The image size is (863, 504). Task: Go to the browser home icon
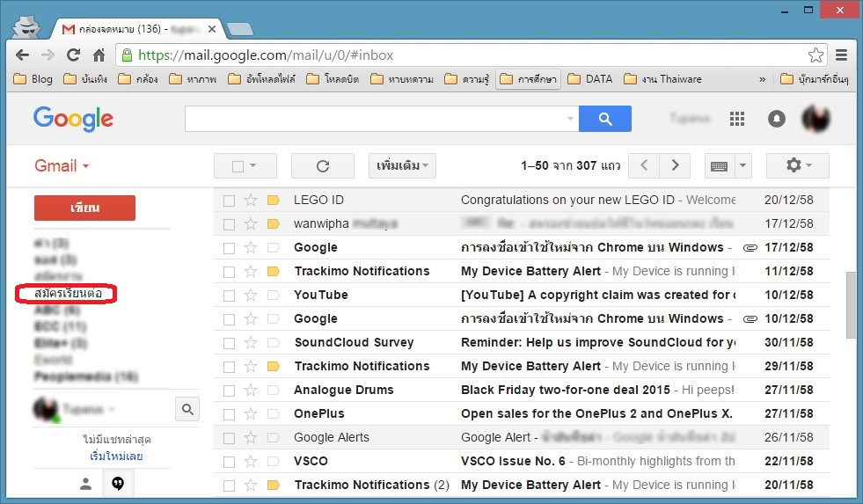[99, 55]
